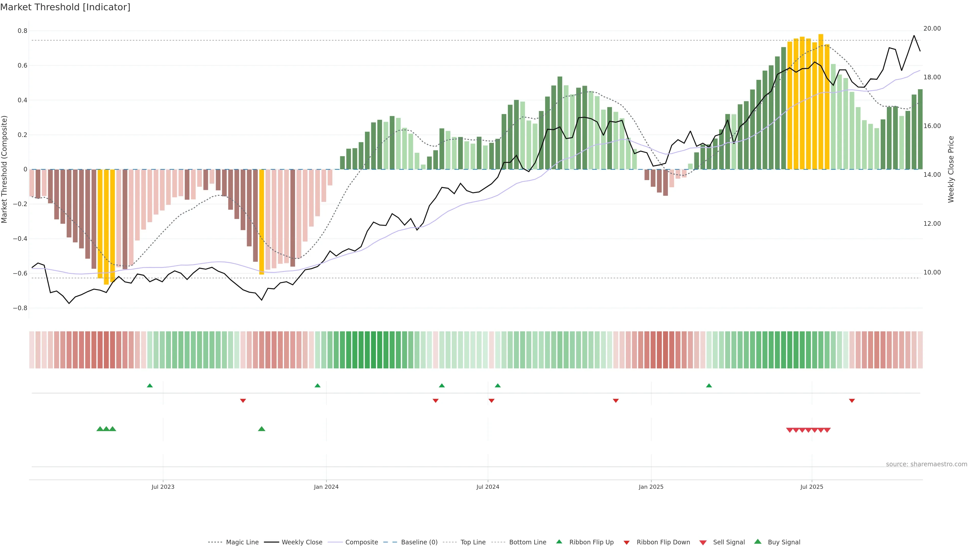The image size is (980, 551).
Task: Click the Buy Signal legend triangle
Action: [758, 542]
